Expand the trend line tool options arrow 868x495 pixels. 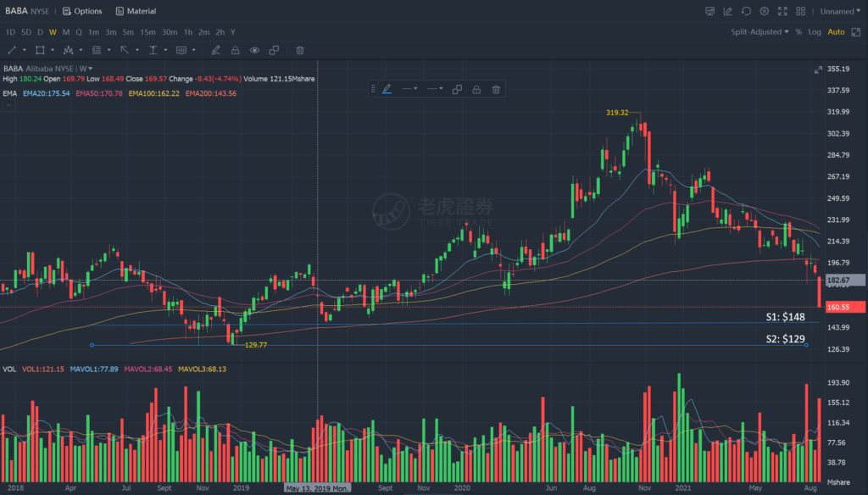coord(25,50)
